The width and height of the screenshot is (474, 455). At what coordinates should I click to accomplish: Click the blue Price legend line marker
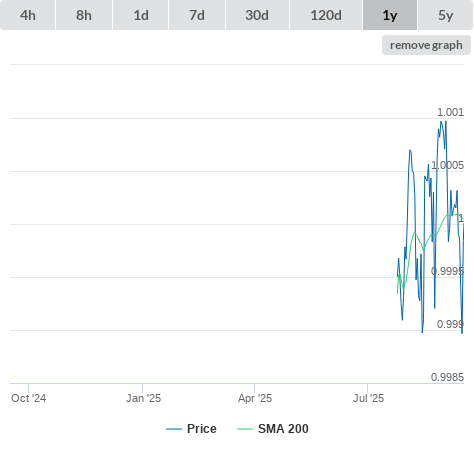[x=174, y=429]
